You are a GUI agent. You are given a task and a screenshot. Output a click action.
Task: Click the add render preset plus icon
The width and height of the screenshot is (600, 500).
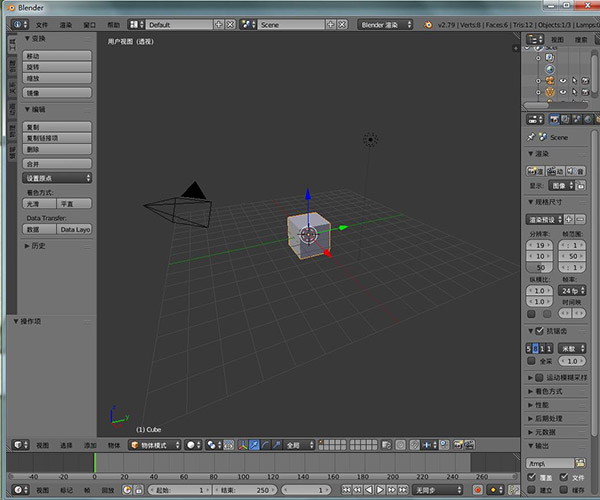tap(569, 218)
